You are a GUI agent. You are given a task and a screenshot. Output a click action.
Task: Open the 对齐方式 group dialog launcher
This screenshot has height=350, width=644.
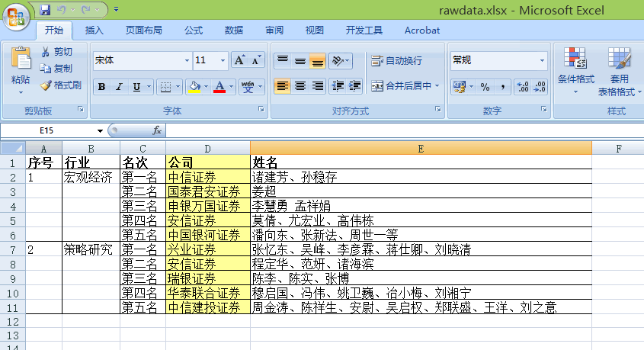pos(437,109)
